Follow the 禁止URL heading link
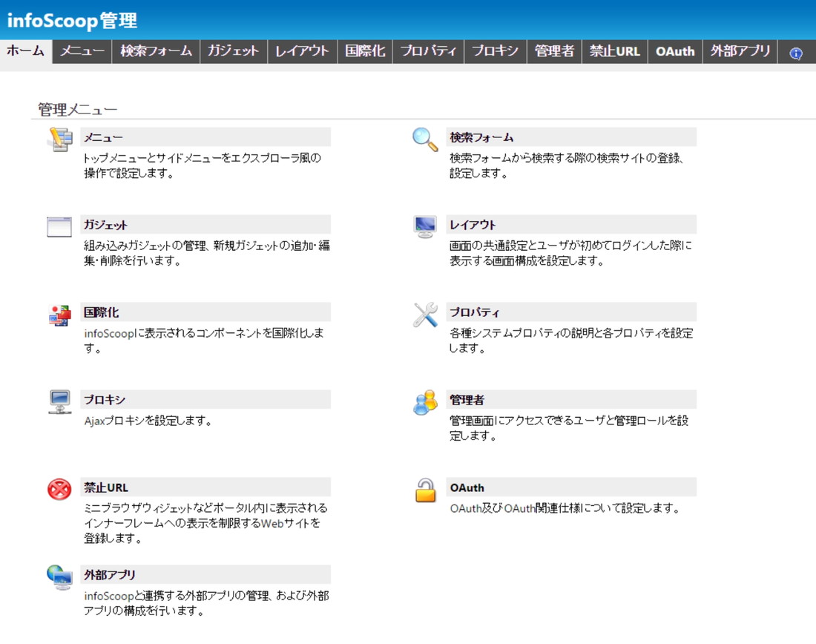This screenshot has height=644, width=816. pyautogui.click(x=106, y=487)
